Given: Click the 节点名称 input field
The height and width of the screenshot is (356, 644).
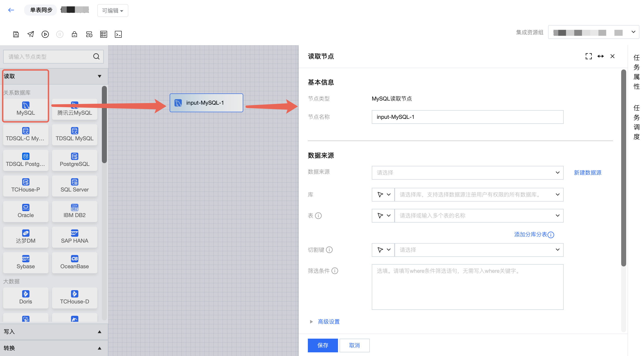Looking at the screenshot, I should click(467, 117).
